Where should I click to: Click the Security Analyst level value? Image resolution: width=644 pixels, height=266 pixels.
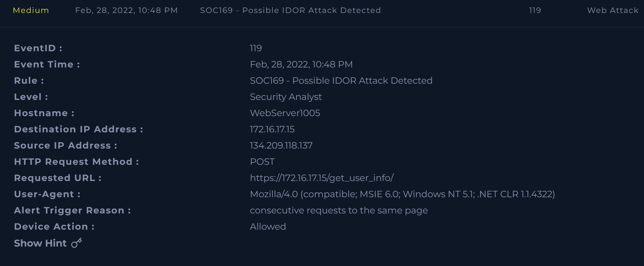(x=286, y=97)
